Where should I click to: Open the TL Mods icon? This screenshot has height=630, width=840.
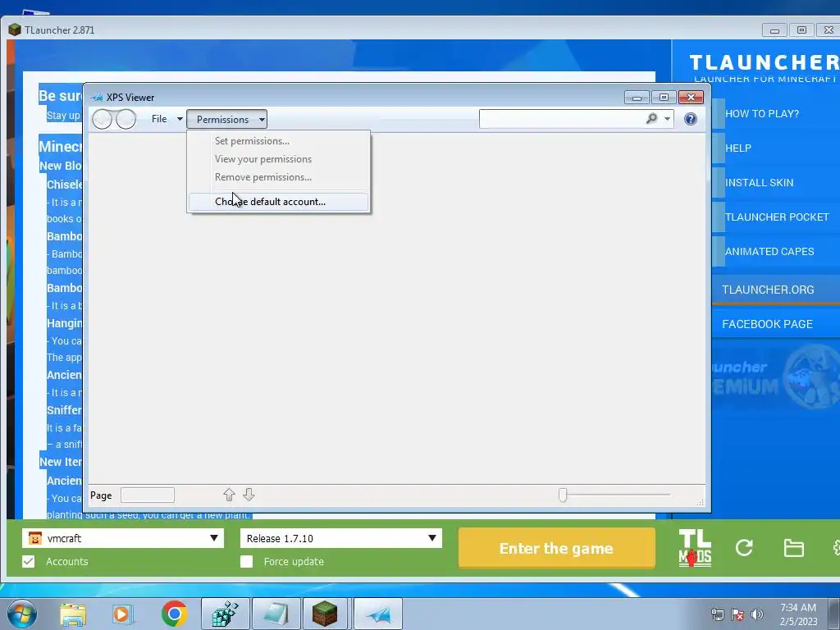[x=695, y=548]
